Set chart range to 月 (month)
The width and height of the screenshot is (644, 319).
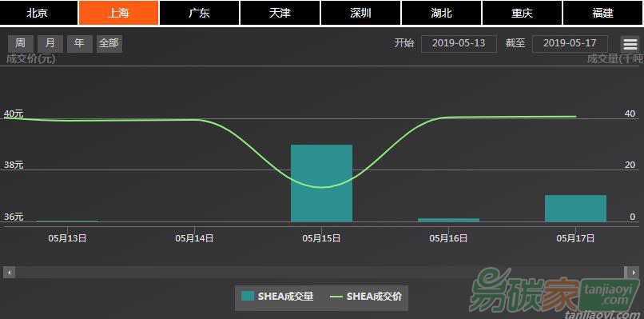[x=50, y=44]
